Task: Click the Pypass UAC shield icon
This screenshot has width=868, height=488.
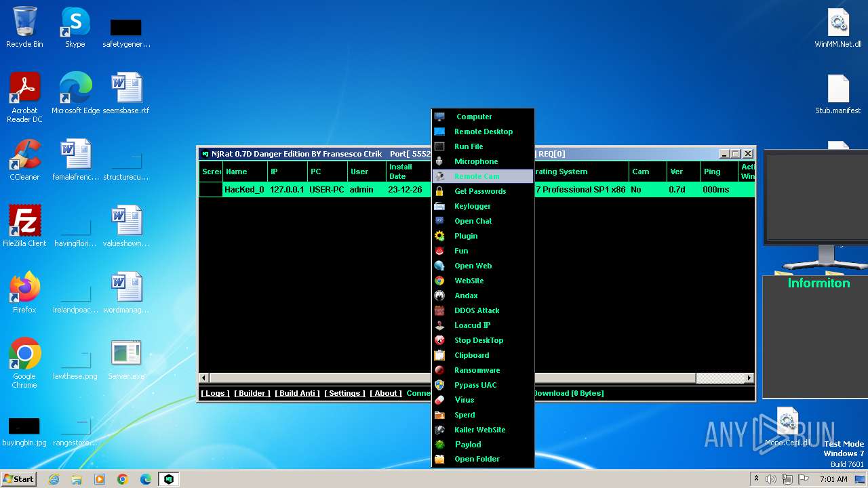Action: (x=439, y=385)
